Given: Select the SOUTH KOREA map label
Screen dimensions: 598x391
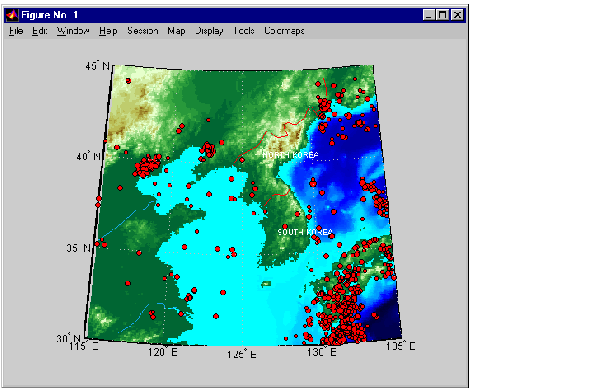Looking at the screenshot, I should point(305,232).
